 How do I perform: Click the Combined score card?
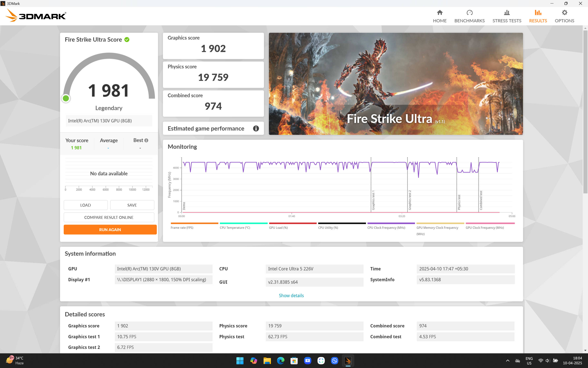(x=213, y=103)
